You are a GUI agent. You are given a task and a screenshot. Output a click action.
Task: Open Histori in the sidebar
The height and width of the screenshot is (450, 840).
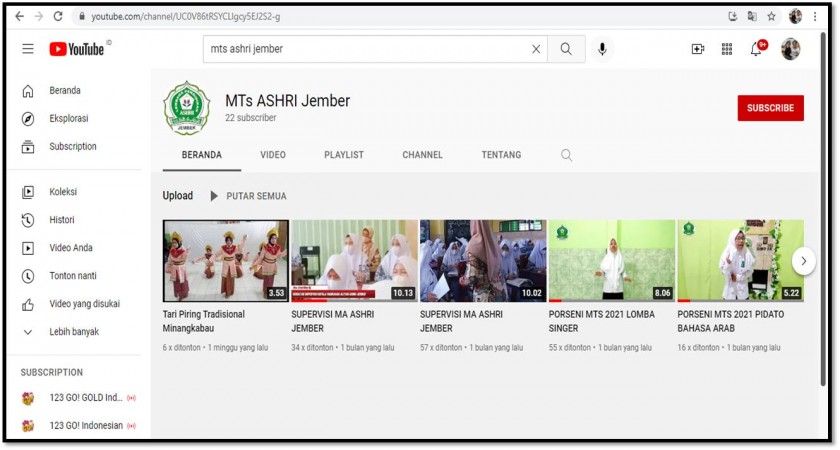tap(62, 220)
